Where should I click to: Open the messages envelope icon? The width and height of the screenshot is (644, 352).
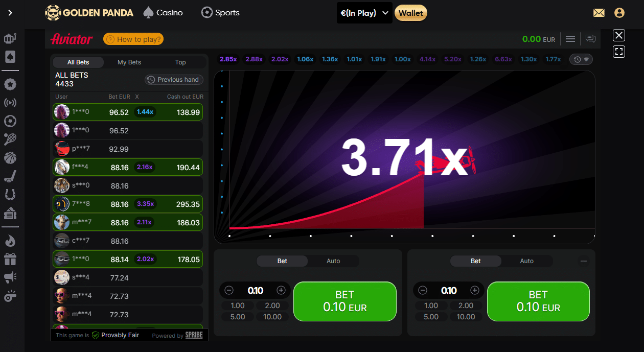pos(599,13)
